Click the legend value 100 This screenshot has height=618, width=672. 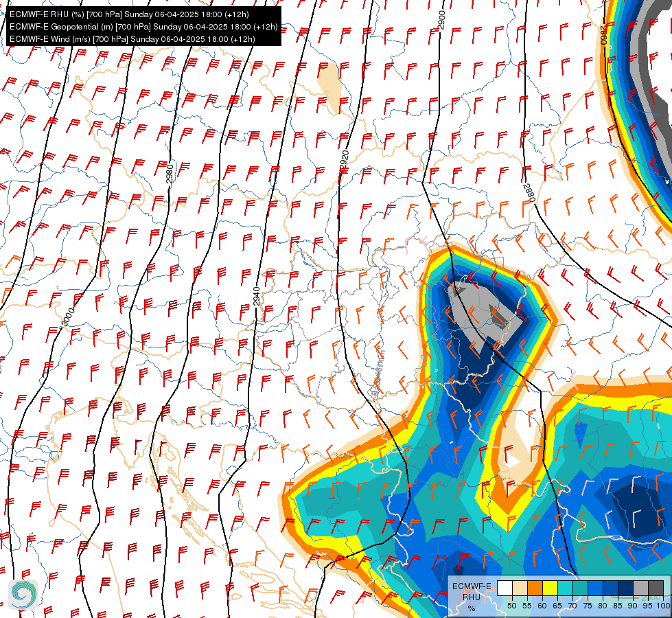663,606
